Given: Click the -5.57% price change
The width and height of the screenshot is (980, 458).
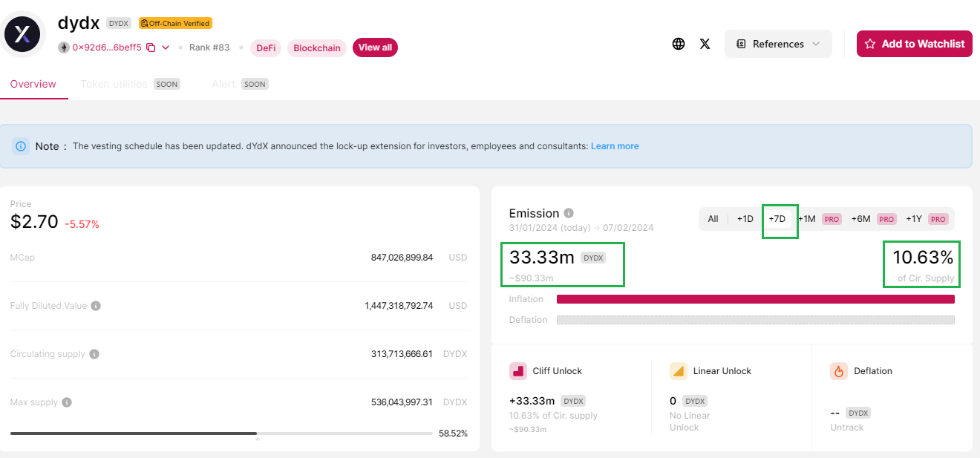Looking at the screenshot, I should click(82, 224).
